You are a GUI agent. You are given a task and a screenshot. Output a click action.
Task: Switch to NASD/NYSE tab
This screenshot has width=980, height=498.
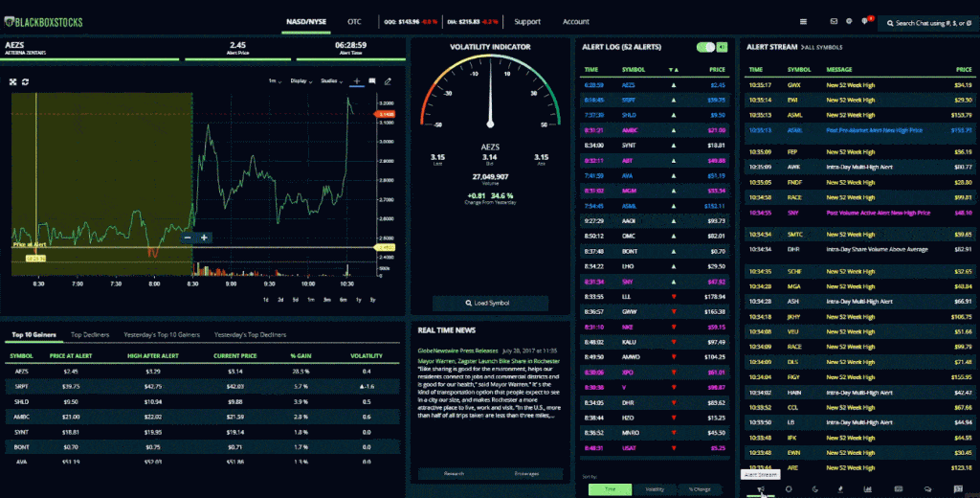point(306,22)
